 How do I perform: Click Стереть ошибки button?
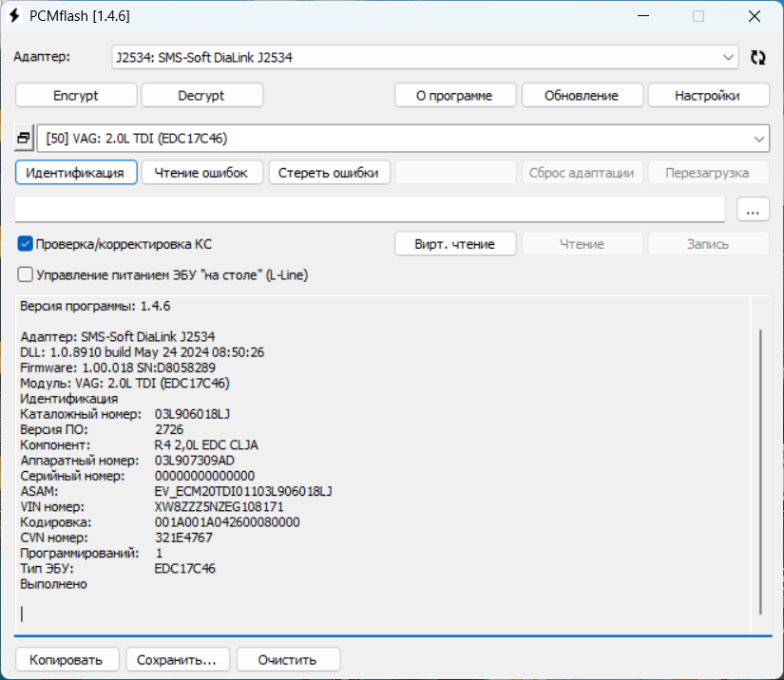tap(328, 173)
